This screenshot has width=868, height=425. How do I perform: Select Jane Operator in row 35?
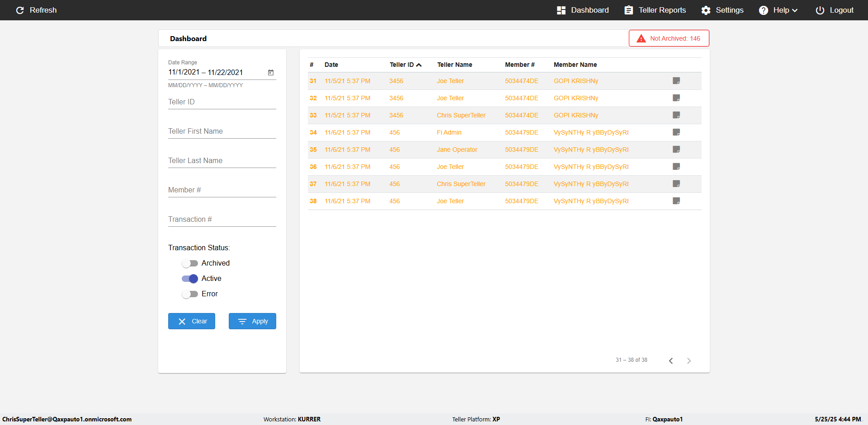coord(457,149)
